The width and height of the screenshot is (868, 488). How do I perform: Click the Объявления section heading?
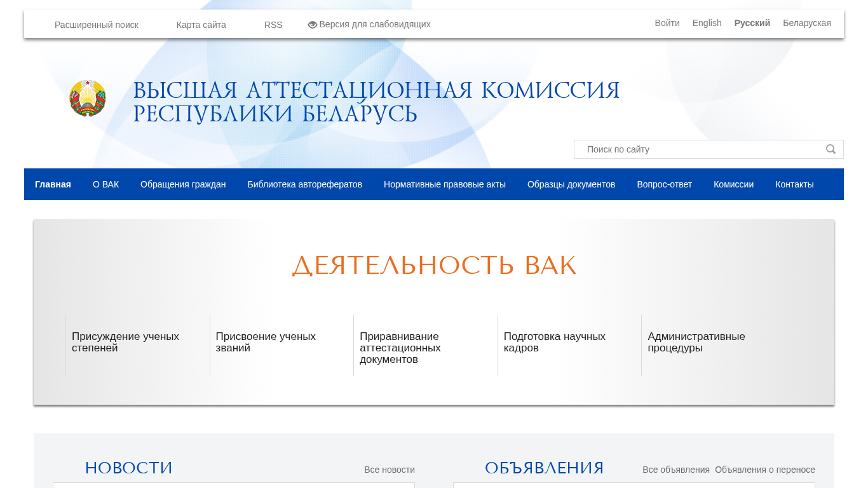tap(545, 468)
